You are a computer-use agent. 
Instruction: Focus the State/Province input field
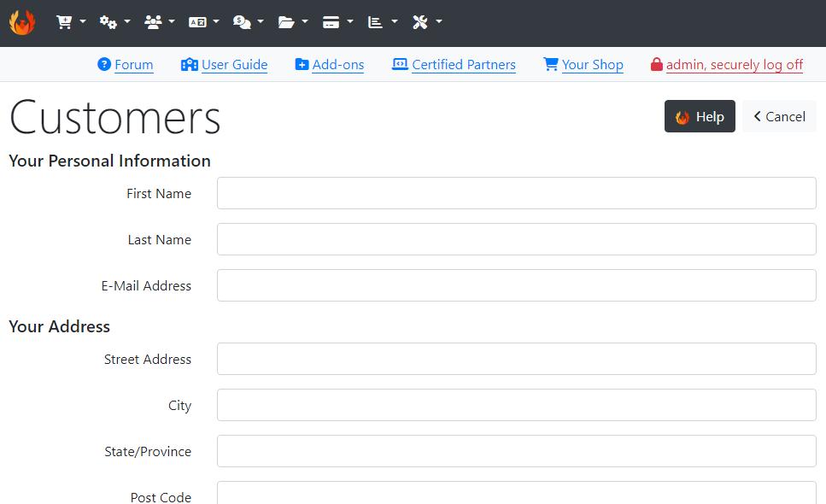tap(517, 451)
